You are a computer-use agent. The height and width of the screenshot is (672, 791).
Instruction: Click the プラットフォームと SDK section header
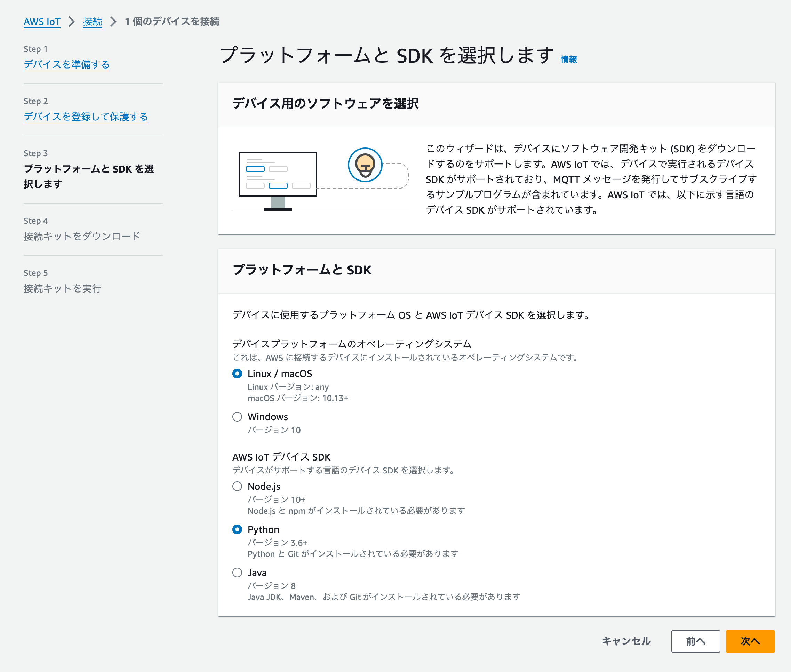[x=303, y=270]
